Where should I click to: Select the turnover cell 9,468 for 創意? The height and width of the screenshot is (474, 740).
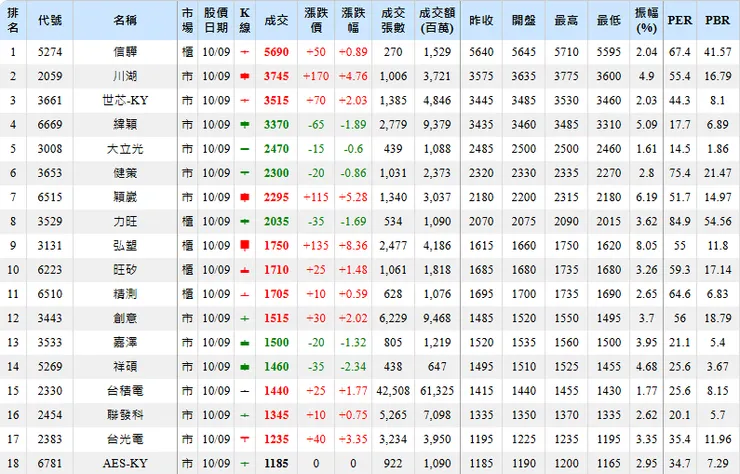pyautogui.click(x=437, y=319)
